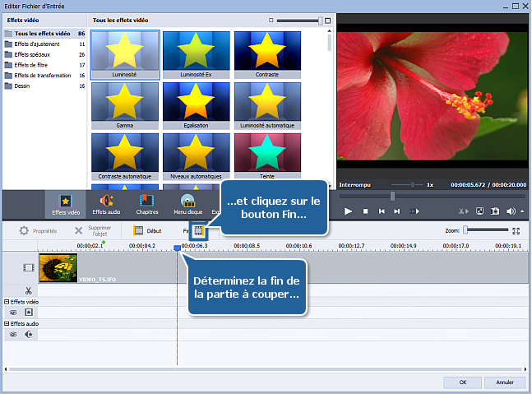Click the OK button
The height and width of the screenshot is (394, 532).
tap(463, 382)
